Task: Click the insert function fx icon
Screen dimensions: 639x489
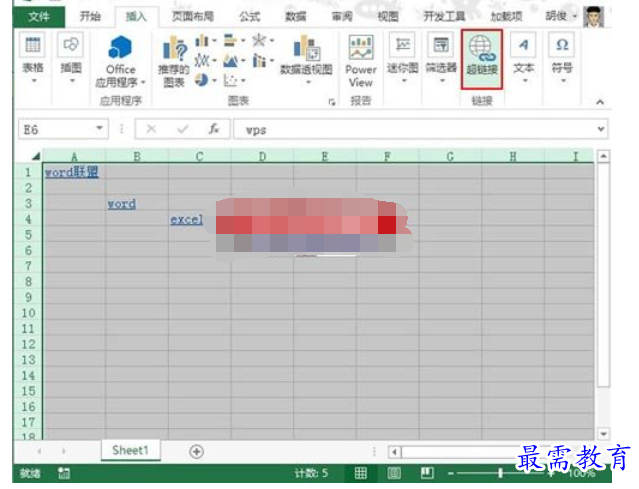Action: click(x=214, y=129)
